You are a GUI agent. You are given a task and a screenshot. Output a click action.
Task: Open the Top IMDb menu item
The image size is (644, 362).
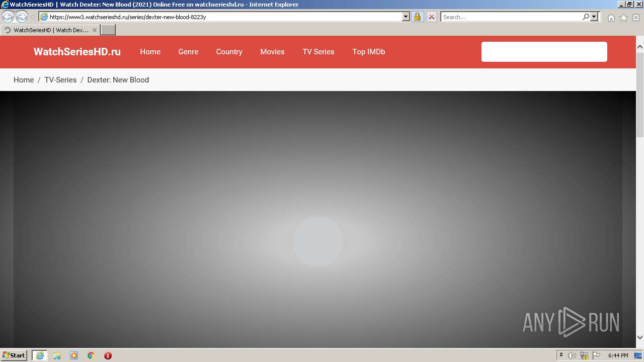coord(369,52)
